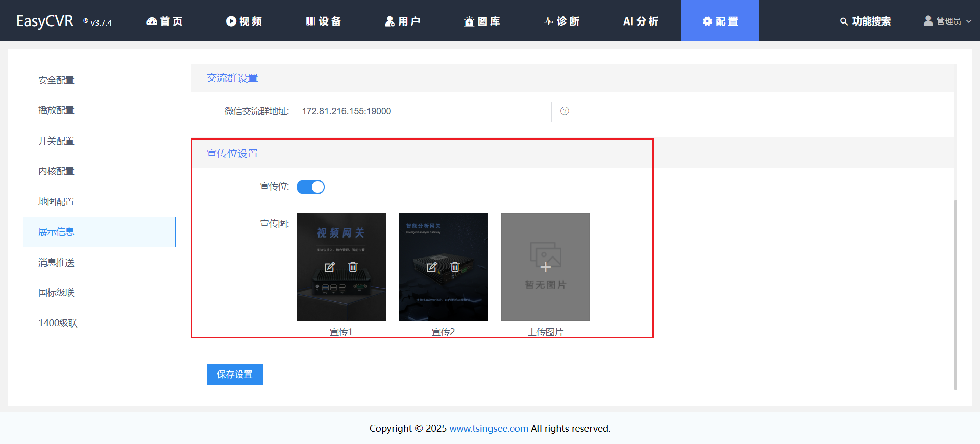The width and height of the screenshot is (980, 444).
Task: Open the 设备 menu
Action: tap(323, 21)
